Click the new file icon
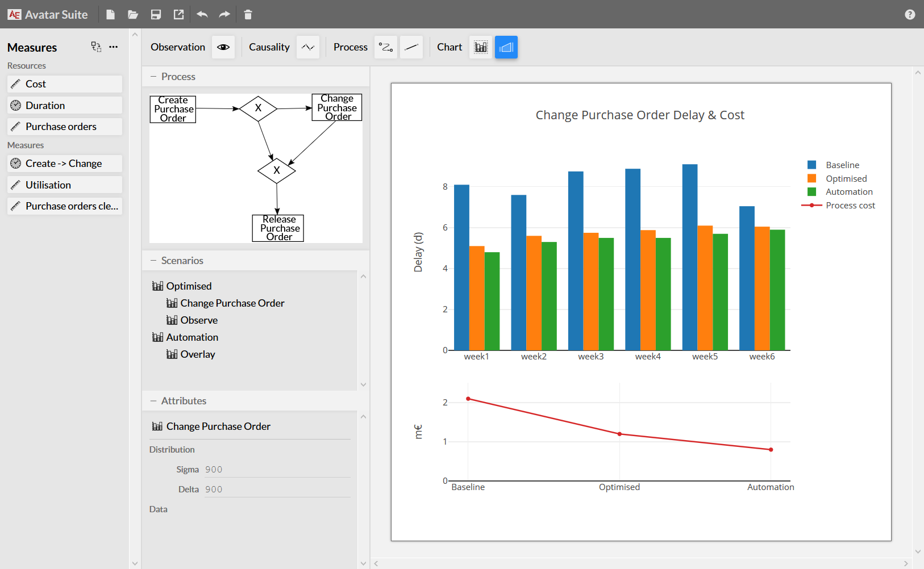Image resolution: width=924 pixels, height=569 pixels. (110, 15)
